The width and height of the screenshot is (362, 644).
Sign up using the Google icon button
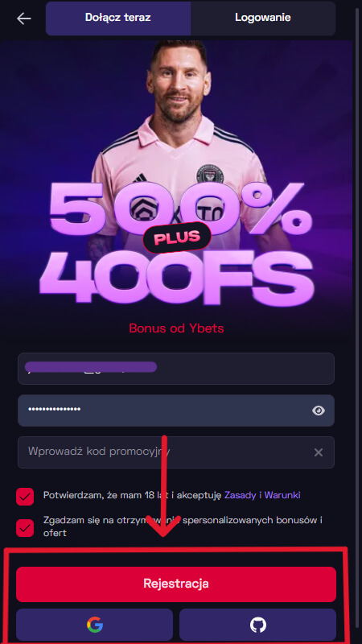(94, 625)
